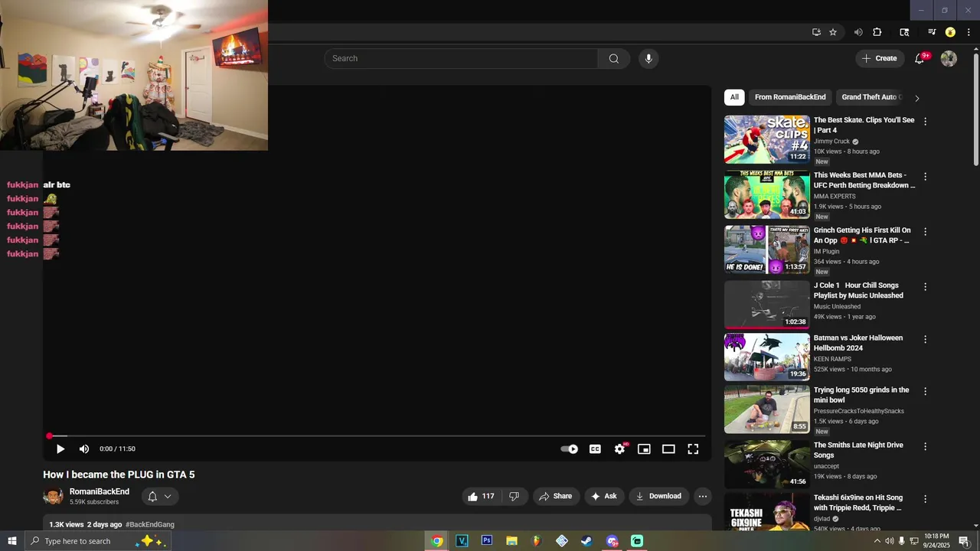Share the video
The height and width of the screenshot is (551, 980).
point(556,497)
